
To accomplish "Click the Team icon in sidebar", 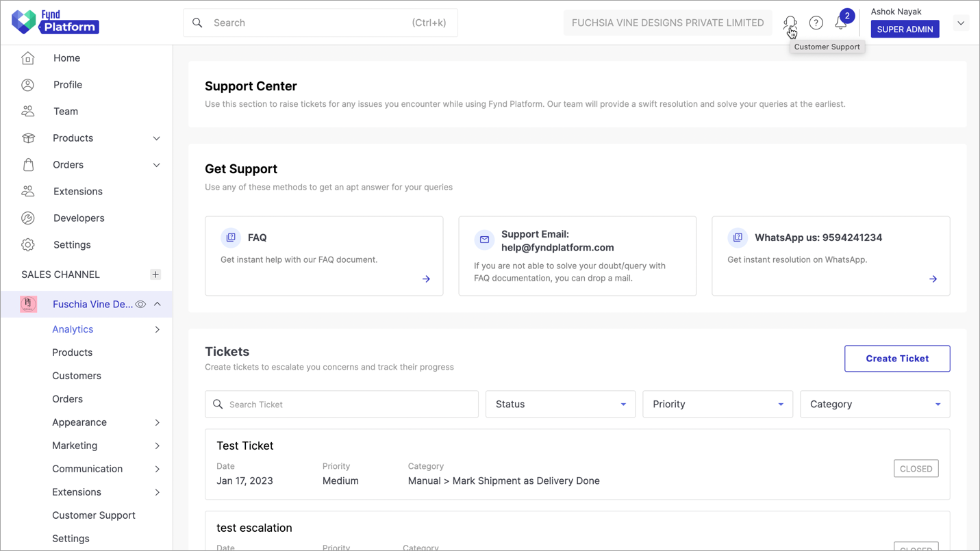I will point(28,112).
